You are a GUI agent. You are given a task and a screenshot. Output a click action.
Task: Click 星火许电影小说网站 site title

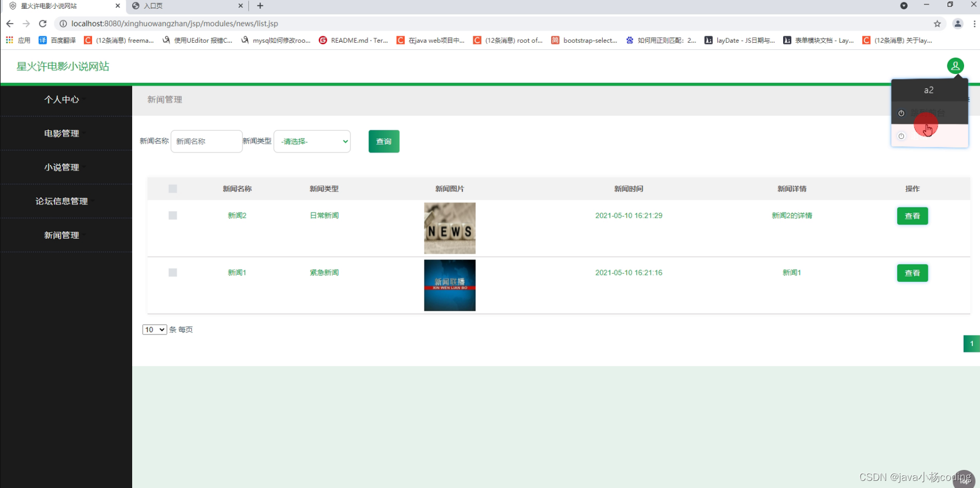point(63,66)
